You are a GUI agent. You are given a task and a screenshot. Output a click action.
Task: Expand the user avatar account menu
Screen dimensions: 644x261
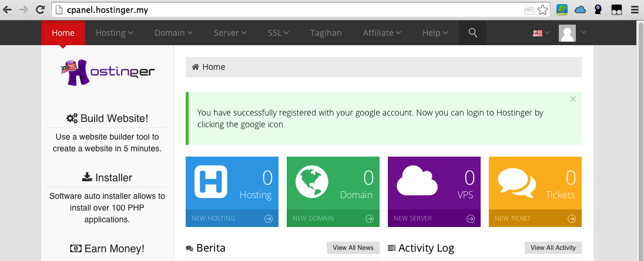coord(572,33)
